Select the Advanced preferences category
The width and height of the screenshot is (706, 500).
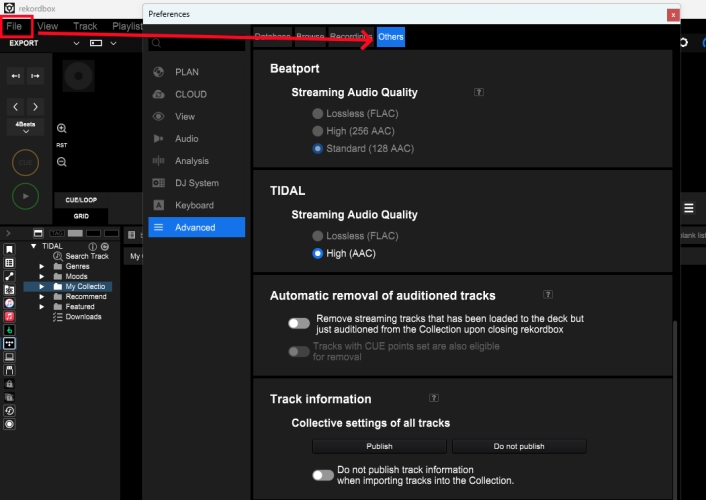pos(197,227)
